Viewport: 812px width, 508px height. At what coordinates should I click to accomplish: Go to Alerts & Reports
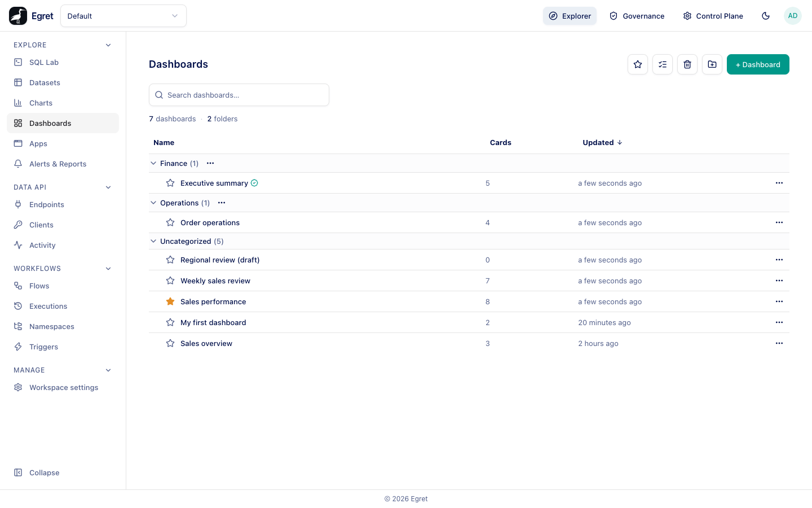click(63, 164)
